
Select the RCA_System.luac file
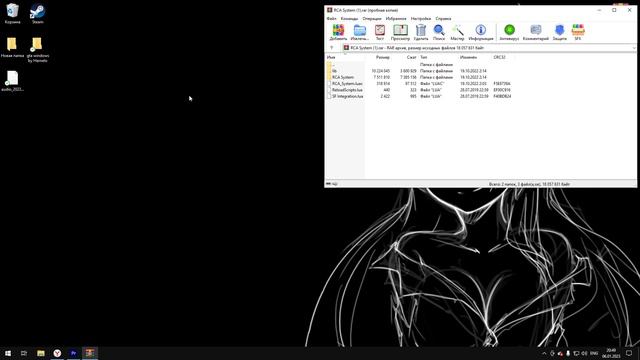click(x=419, y=83)
